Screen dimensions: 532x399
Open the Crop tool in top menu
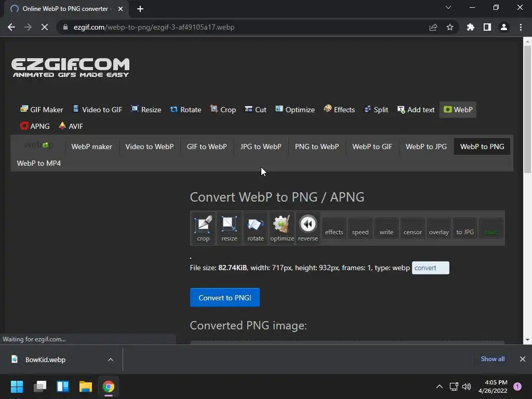[223, 110]
